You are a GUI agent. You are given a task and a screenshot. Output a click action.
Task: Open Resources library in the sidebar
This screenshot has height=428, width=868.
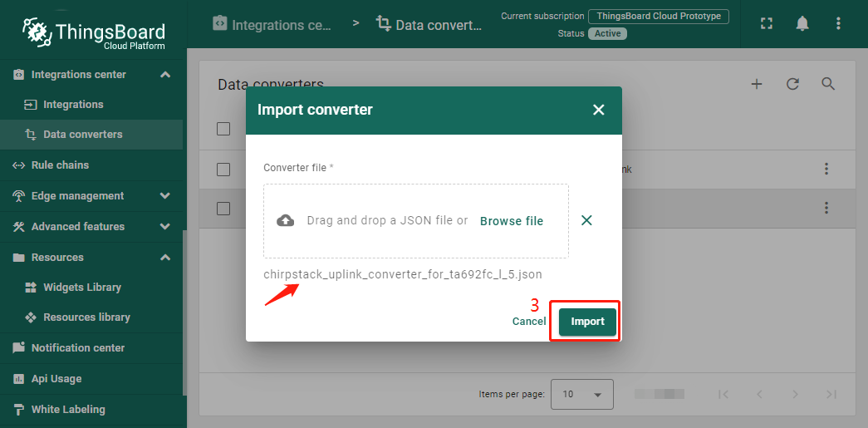(91, 317)
